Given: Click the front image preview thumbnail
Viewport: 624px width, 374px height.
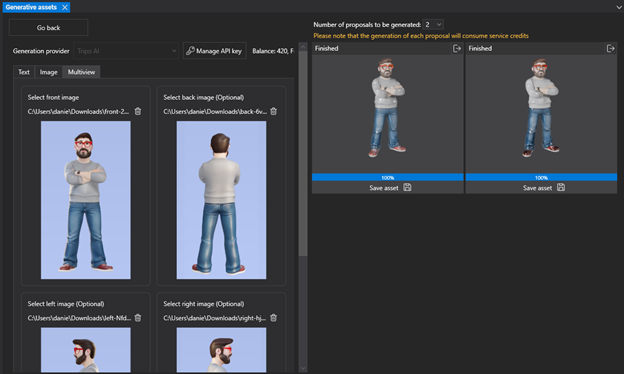Looking at the screenshot, I should (x=86, y=200).
